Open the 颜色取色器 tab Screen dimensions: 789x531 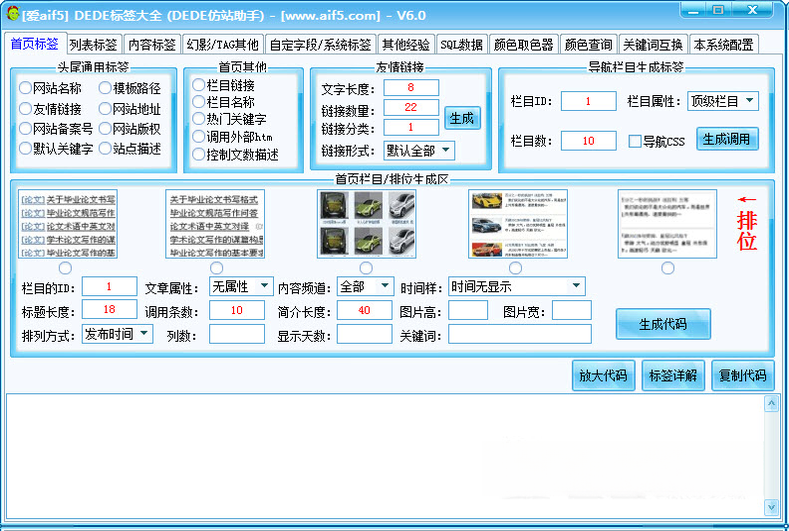[523, 45]
